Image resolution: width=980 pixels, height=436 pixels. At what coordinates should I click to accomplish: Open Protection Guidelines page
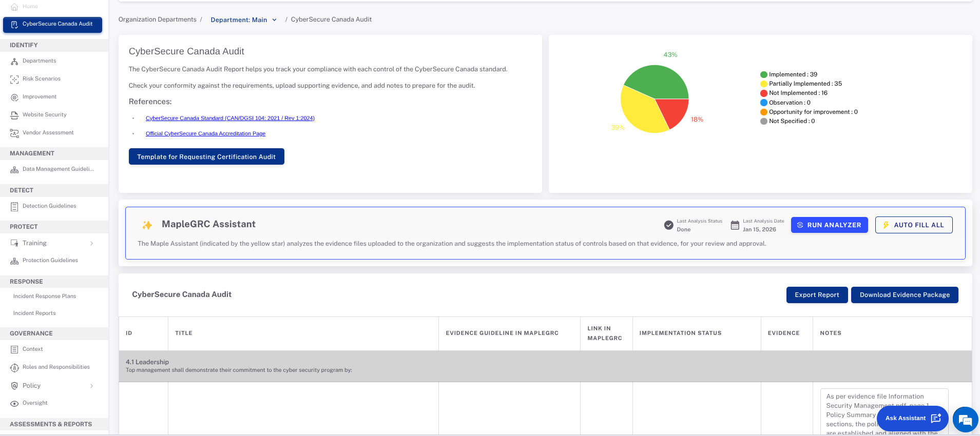[x=50, y=261]
